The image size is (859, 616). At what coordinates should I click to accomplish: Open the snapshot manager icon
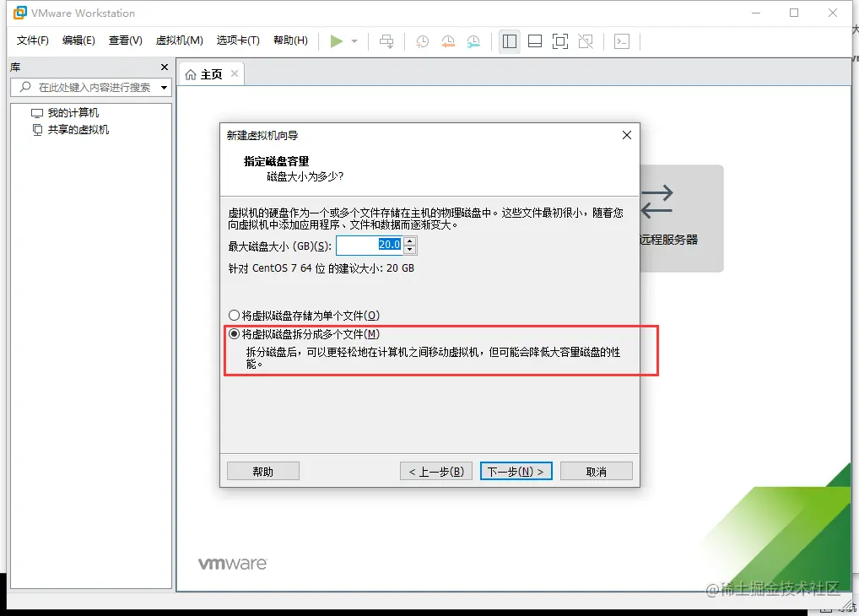coord(473,41)
